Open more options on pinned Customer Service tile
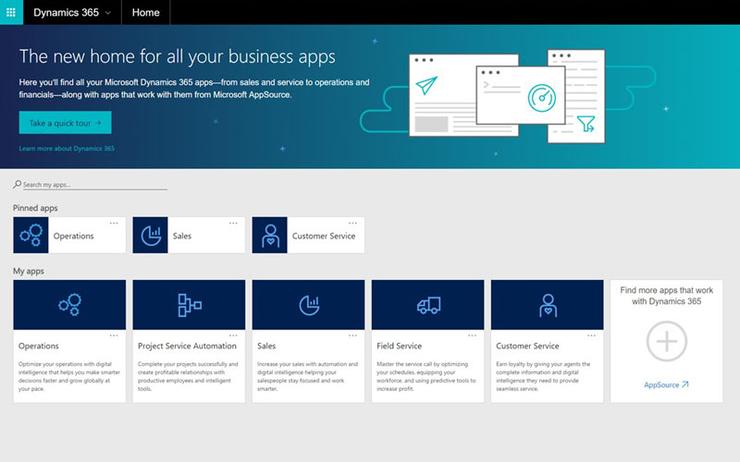 pyautogui.click(x=353, y=223)
